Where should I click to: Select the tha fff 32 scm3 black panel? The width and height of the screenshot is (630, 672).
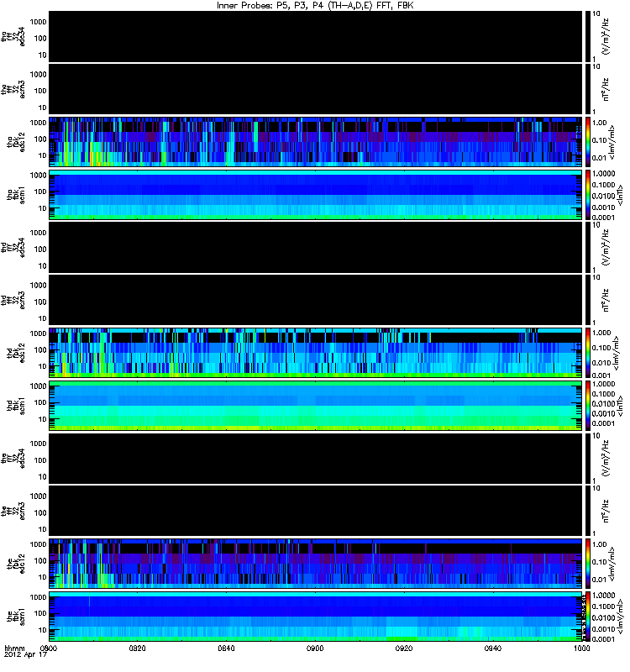click(x=316, y=89)
